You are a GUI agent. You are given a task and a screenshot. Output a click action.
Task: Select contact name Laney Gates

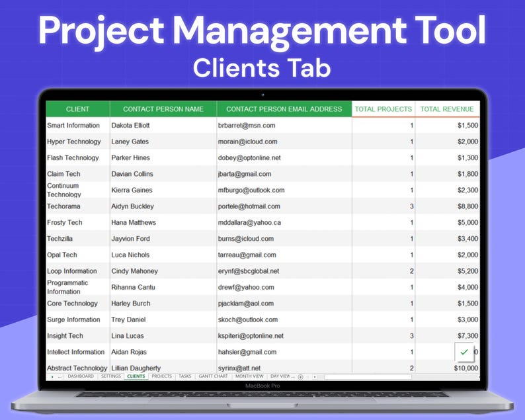coord(130,142)
